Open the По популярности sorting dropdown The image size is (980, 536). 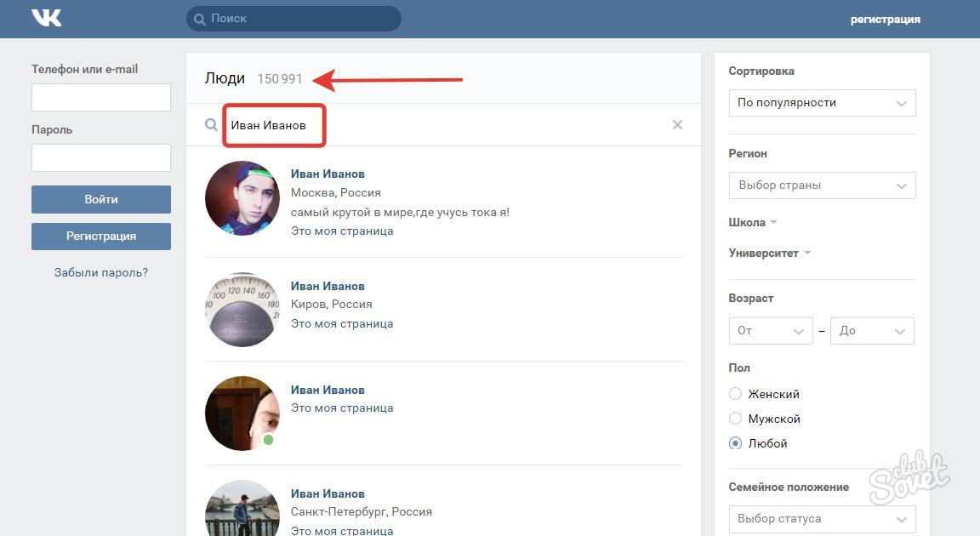coord(822,103)
